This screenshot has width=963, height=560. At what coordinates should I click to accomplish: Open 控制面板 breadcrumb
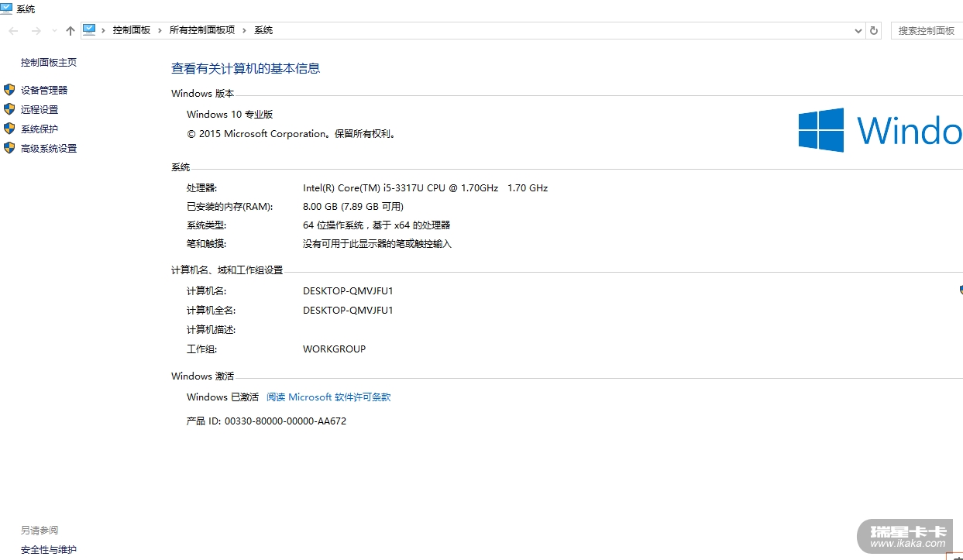point(132,30)
